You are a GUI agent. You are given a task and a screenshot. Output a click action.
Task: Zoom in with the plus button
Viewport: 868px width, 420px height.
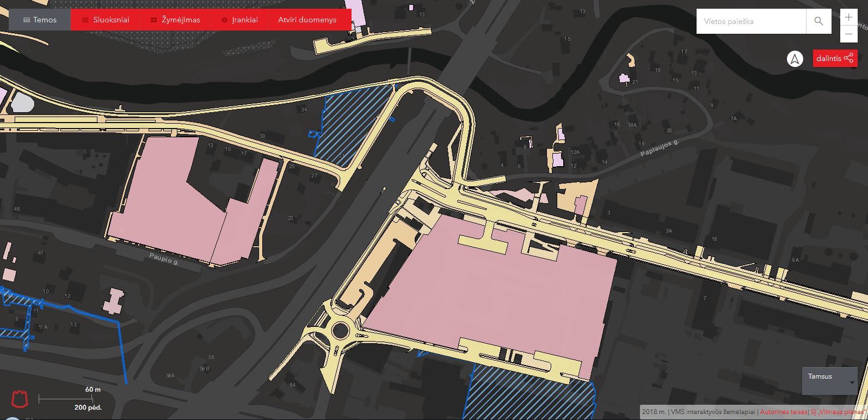point(848,17)
